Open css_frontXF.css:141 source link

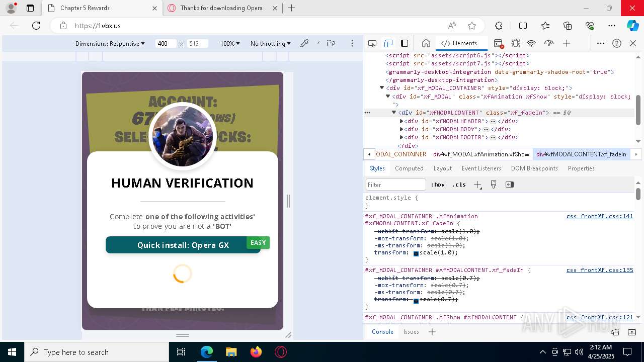[600, 216]
